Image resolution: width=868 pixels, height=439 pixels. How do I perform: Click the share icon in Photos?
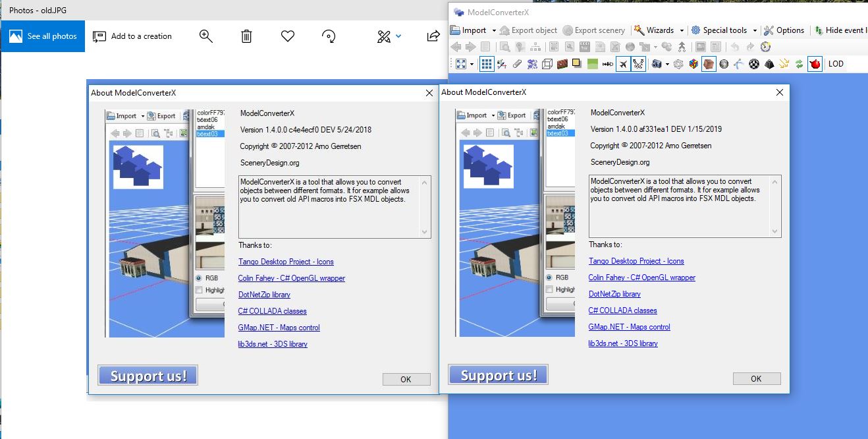point(433,36)
